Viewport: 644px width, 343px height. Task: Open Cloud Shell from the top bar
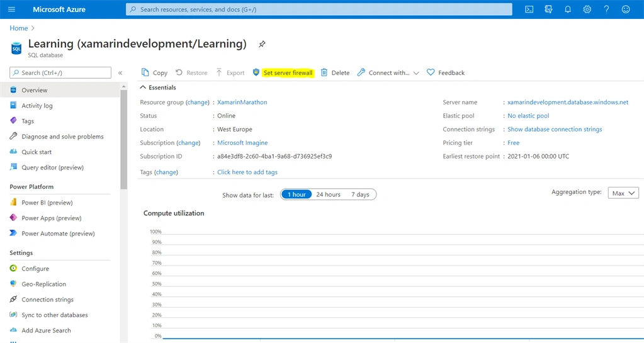[x=529, y=9]
